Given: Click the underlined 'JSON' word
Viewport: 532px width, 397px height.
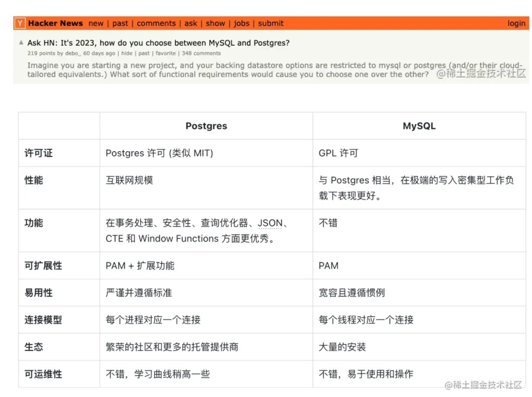Looking at the screenshot, I should click(x=270, y=223).
